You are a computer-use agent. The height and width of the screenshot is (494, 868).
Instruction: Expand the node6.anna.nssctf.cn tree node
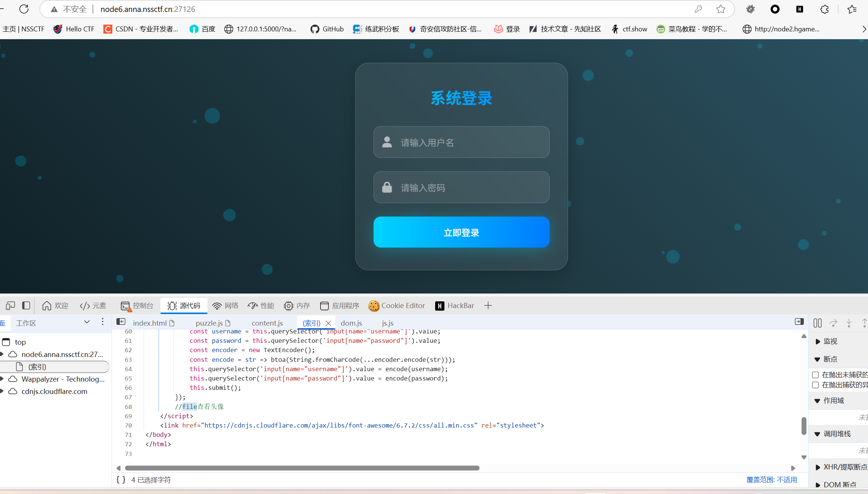(2, 354)
